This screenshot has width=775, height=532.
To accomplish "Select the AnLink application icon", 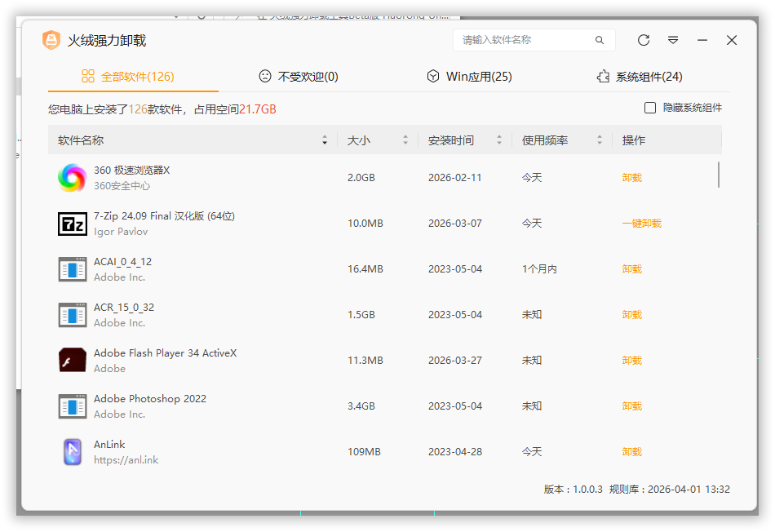I will click(x=72, y=451).
